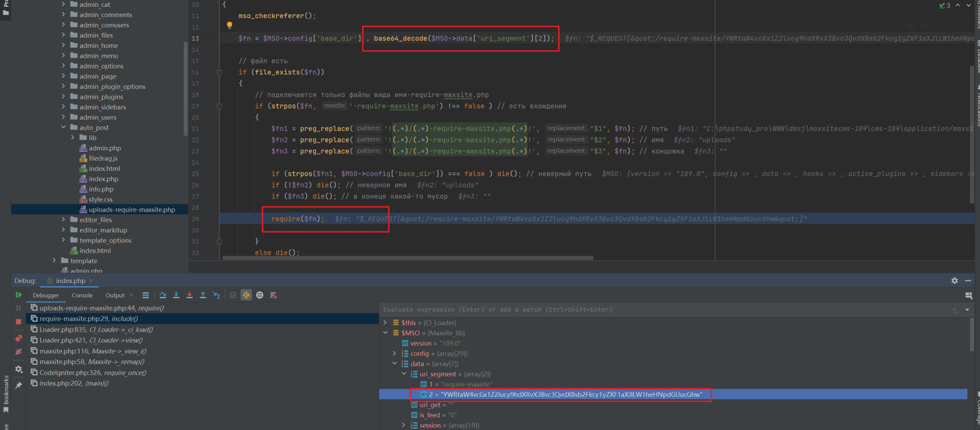Collapse the auto_post folder
This screenshot has width=980, height=430.
coord(63,127)
